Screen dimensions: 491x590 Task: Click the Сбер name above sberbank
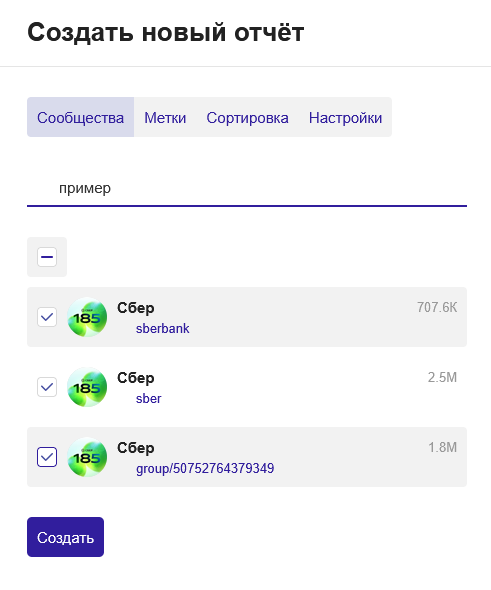tap(136, 308)
